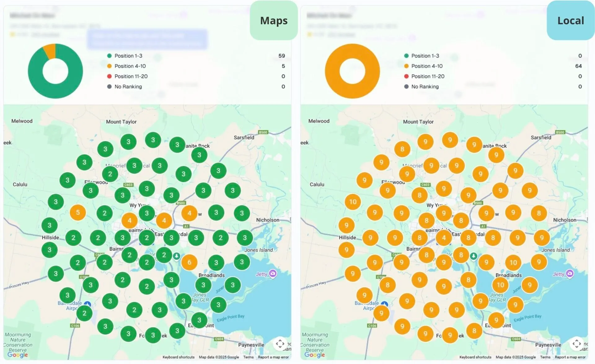This screenshot has width=595, height=364.
Task: Select the orange rank 6 marker in Maps grid
Action: click(189, 262)
